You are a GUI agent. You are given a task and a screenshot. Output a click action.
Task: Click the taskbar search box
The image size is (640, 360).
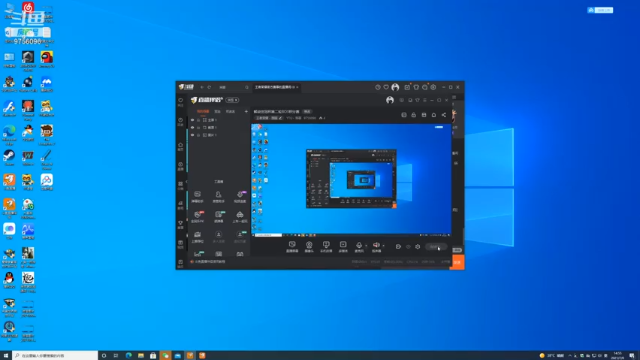[x=55, y=356]
